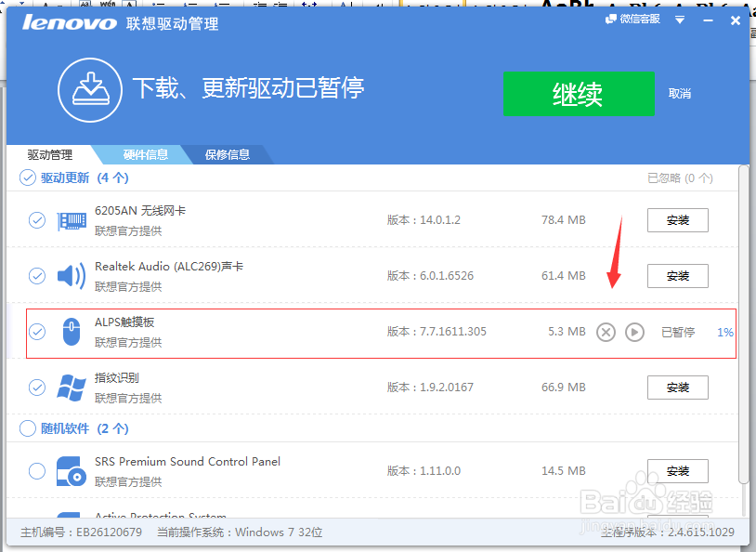Click version 6.0.1.6526 text

431,276
